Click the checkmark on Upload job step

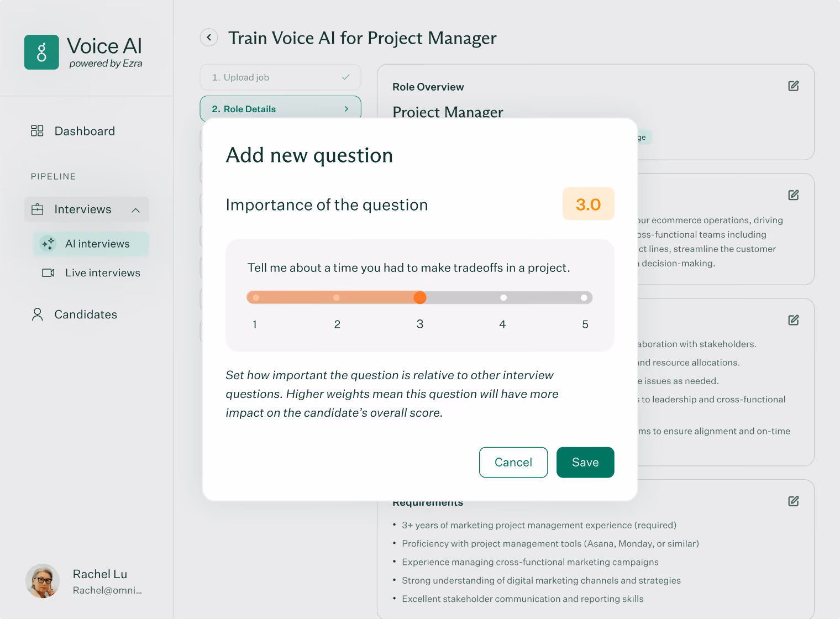click(346, 77)
